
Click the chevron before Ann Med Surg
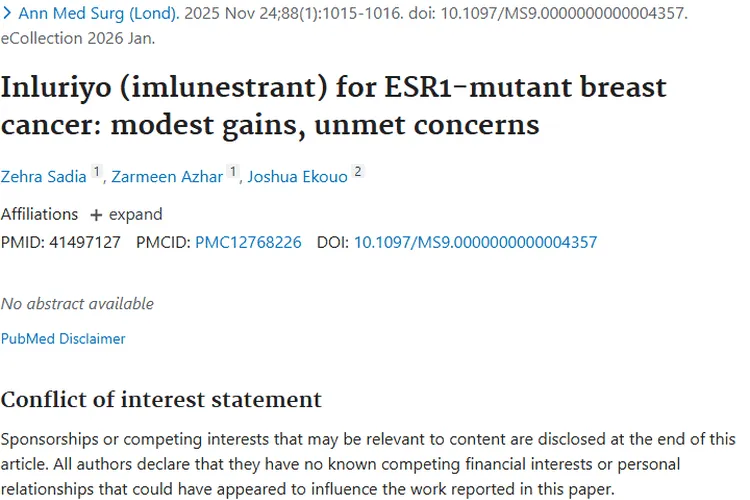[x=7, y=15]
